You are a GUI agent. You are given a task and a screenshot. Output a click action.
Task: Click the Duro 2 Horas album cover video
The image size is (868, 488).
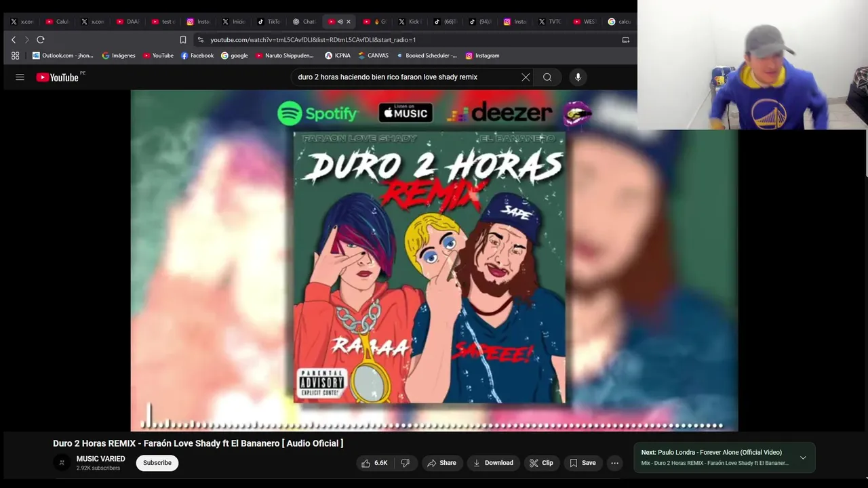pyautogui.click(x=429, y=268)
